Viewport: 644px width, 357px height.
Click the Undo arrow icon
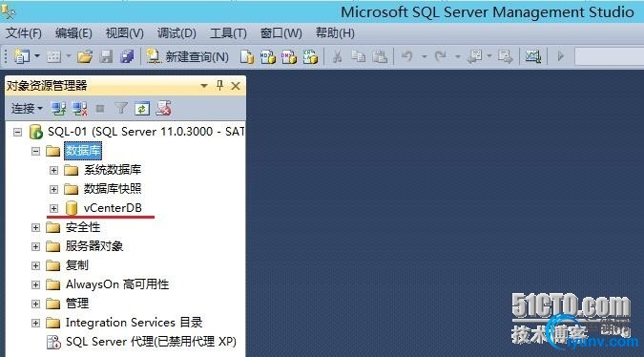[407, 55]
